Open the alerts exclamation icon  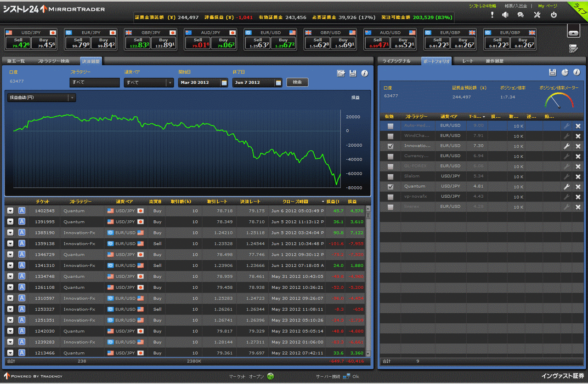pyautogui.click(x=492, y=15)
